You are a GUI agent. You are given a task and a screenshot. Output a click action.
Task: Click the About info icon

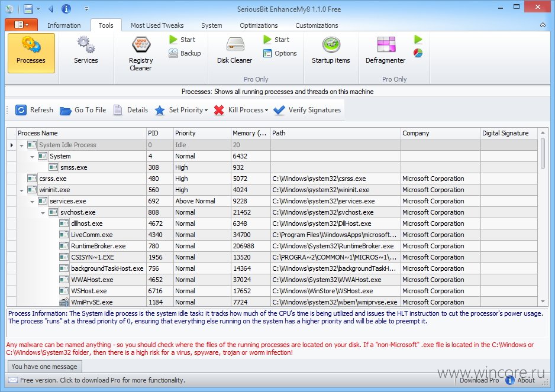(x=509, y=380)
